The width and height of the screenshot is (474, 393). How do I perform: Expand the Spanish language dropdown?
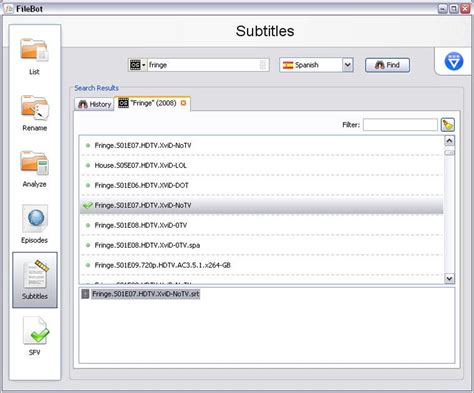(347, 65)
